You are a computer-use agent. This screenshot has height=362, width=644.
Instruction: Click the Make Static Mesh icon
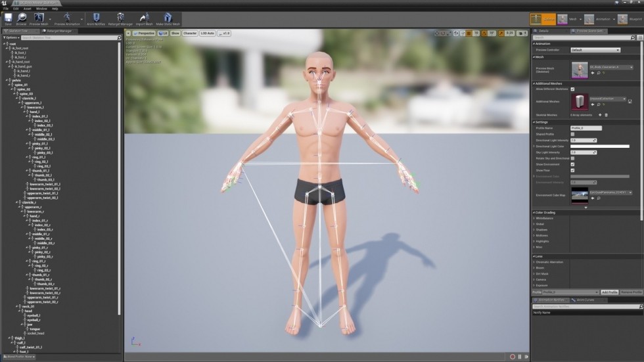168,19
